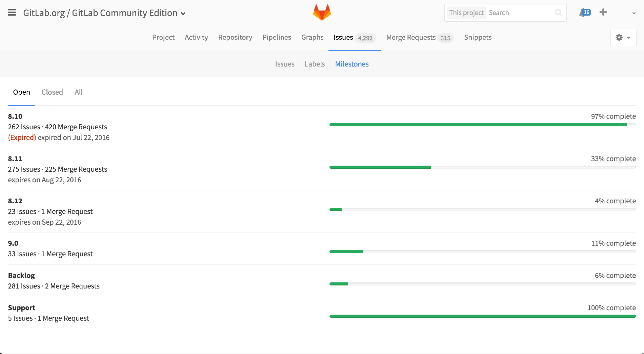Click the GitLab fox logo
644x354 pixels.
tap(321, 12)
